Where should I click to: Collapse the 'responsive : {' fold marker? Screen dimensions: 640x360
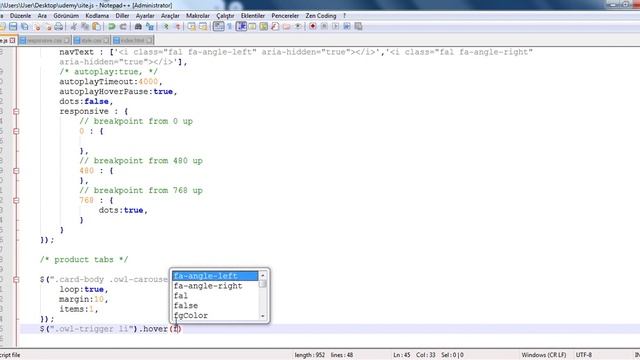(x=16, y=111)
